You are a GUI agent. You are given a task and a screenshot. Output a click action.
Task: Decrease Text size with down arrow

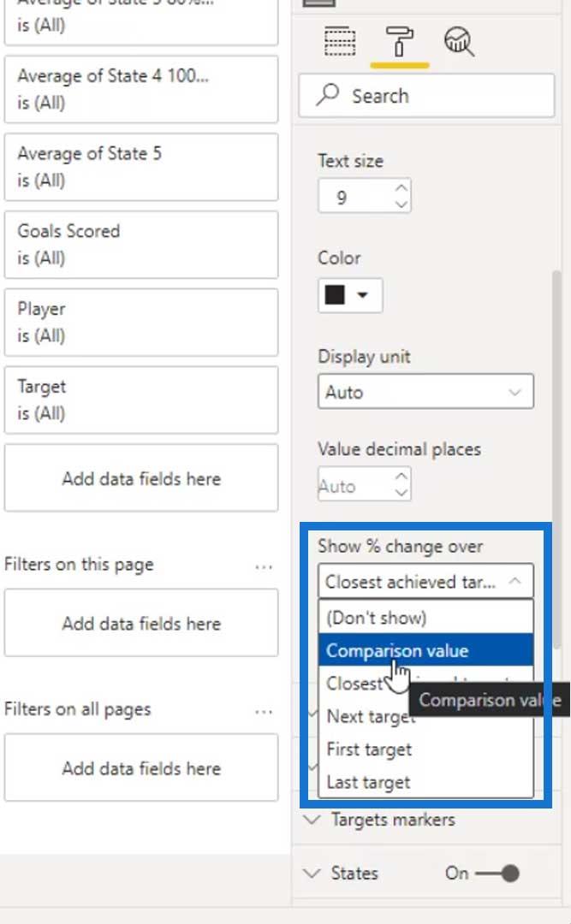401,204
